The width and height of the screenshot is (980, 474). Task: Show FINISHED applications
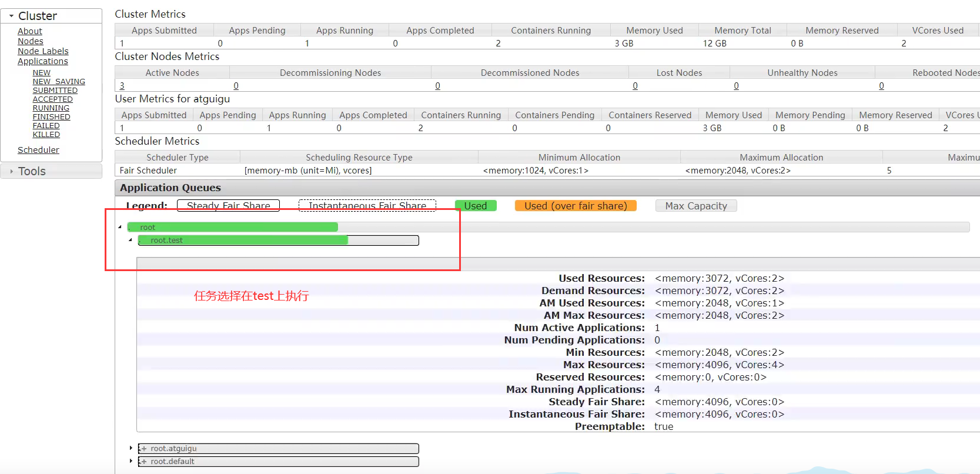(x=51, y=117)
